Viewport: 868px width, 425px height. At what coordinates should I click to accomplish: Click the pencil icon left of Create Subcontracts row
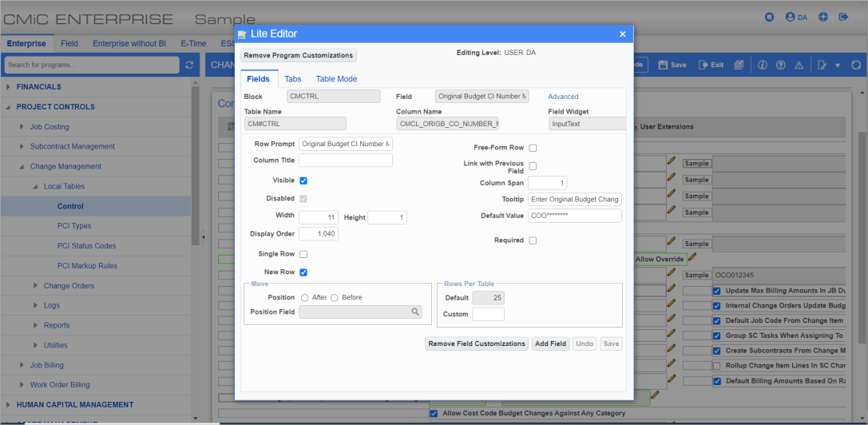point(672,348)
